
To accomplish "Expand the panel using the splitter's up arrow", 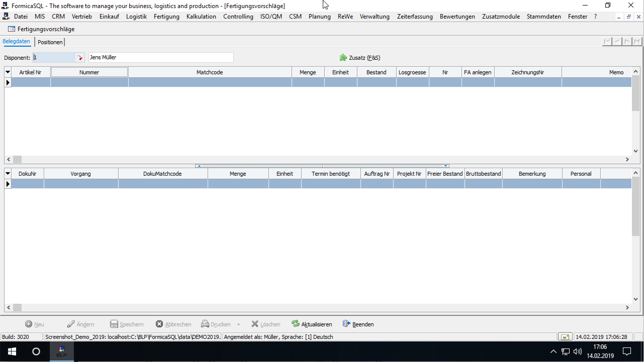I will click(199, 166).
